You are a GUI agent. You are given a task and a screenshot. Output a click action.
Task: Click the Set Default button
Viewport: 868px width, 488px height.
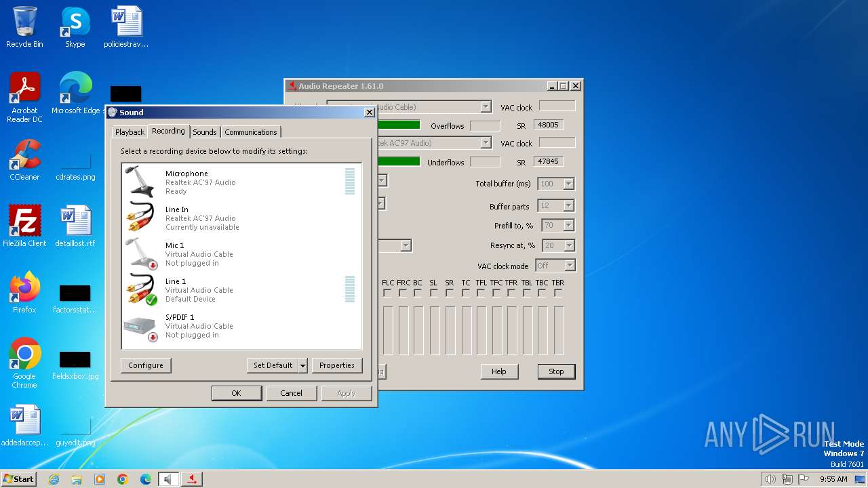(x=273, y=365)
